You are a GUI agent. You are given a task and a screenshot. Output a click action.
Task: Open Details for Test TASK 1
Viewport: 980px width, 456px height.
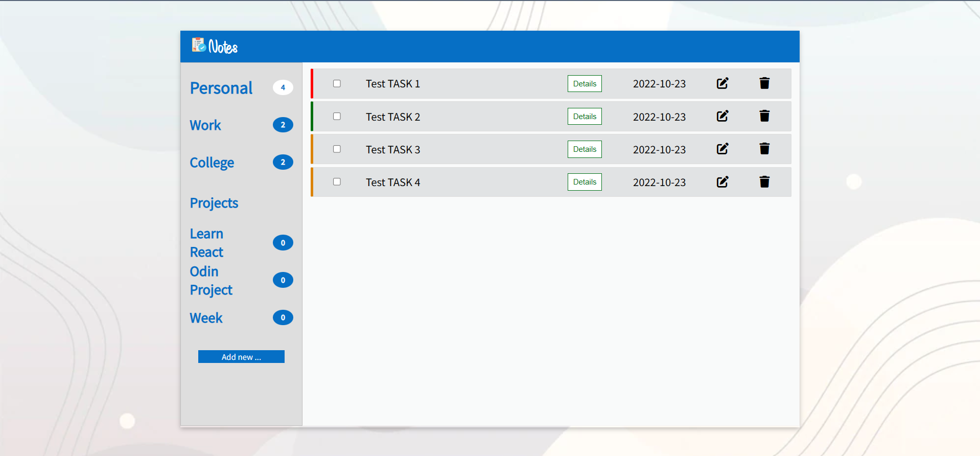point(585,84)
